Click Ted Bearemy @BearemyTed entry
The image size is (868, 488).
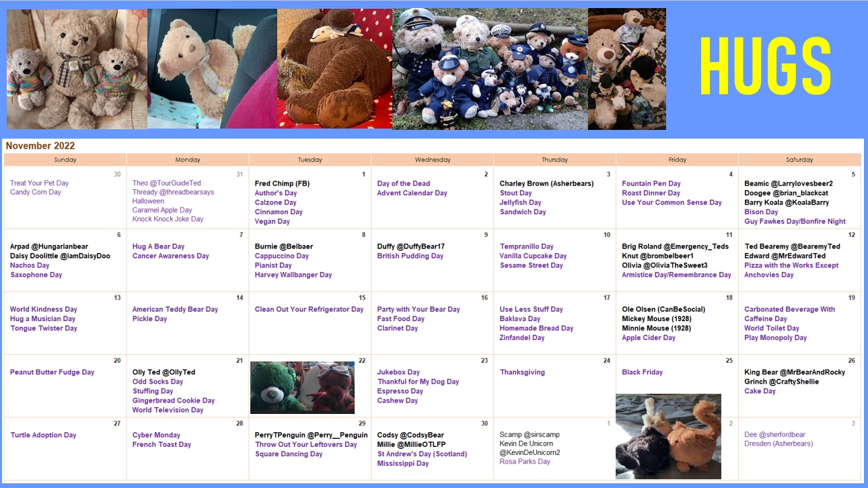point(792,246)
